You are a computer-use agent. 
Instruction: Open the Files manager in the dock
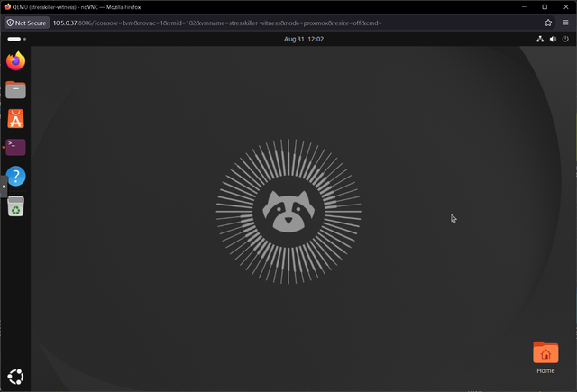coord(15,90)
